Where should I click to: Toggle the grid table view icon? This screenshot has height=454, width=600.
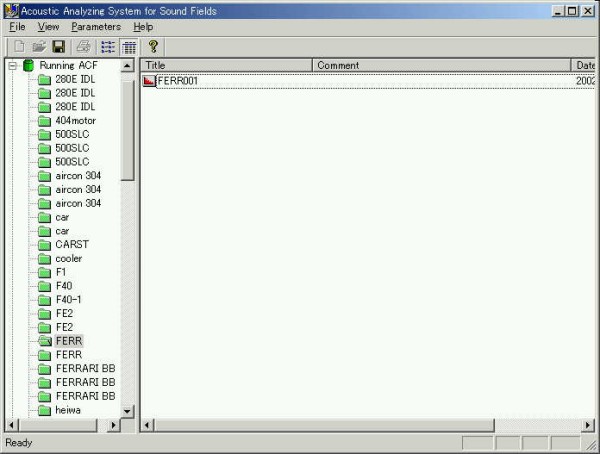[129, 47]
